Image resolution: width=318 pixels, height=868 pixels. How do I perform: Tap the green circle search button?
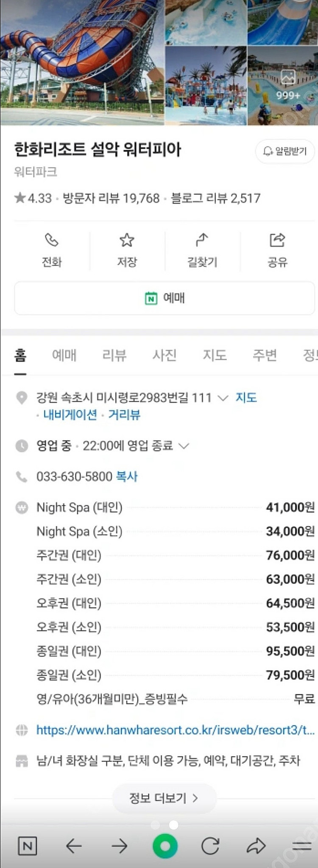point(165,846)
